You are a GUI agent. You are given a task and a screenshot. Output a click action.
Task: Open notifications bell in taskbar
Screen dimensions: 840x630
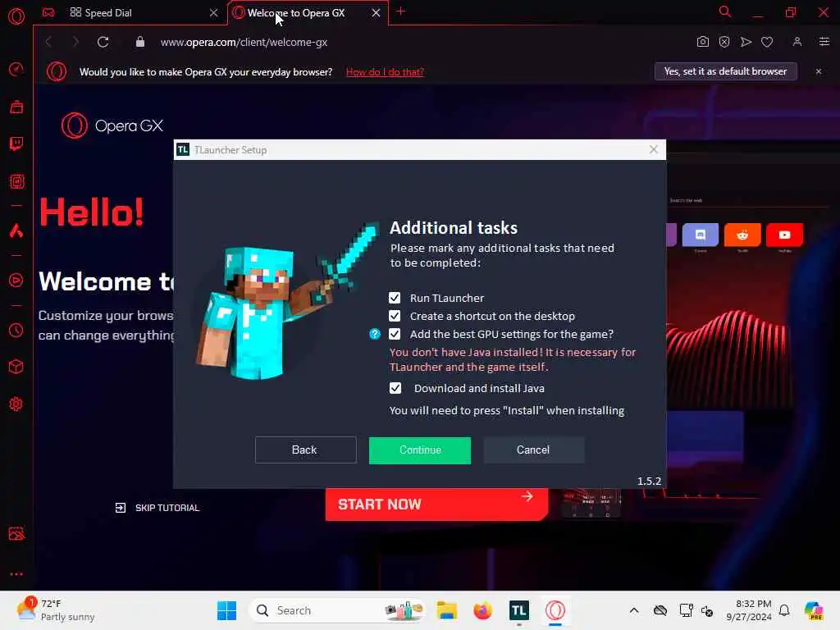784,610
